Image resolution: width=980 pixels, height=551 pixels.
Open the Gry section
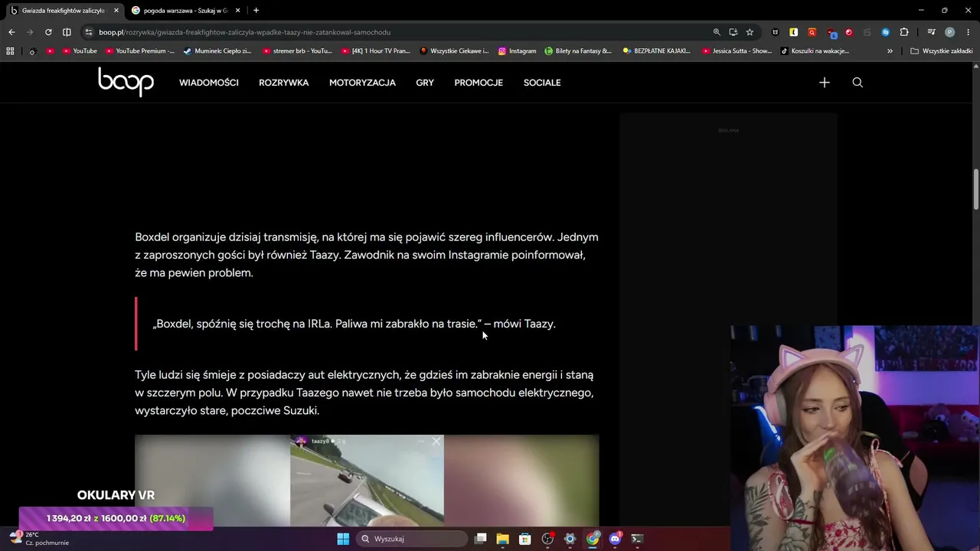(425, 83)
